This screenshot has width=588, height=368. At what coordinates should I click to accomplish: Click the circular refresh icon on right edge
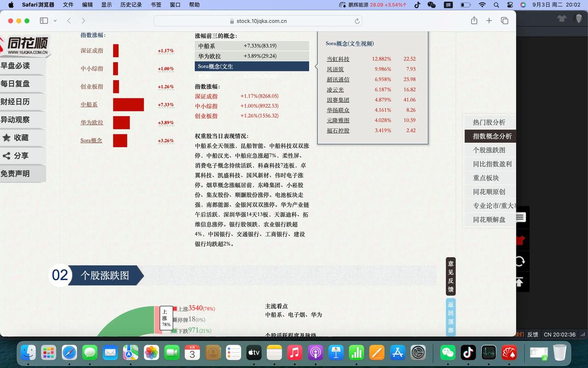[x=520, y=261]
